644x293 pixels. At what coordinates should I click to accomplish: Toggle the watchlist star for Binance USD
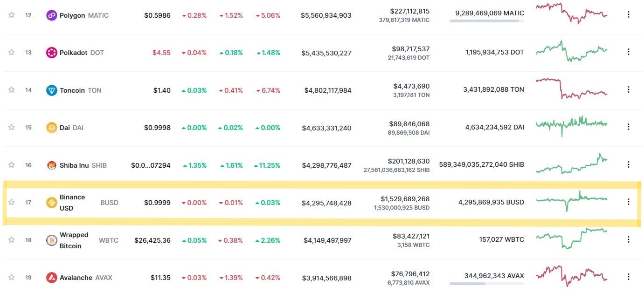pos(11,202)
